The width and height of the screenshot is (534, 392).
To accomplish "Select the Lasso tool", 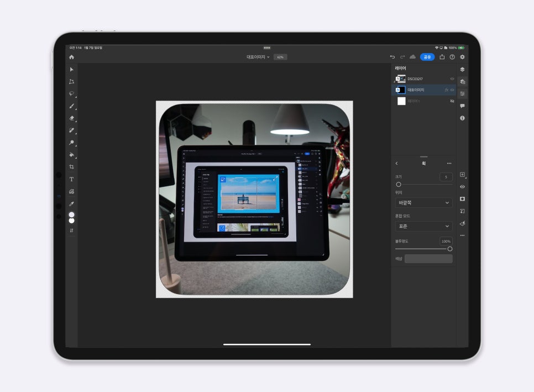I will click(71, 93).
